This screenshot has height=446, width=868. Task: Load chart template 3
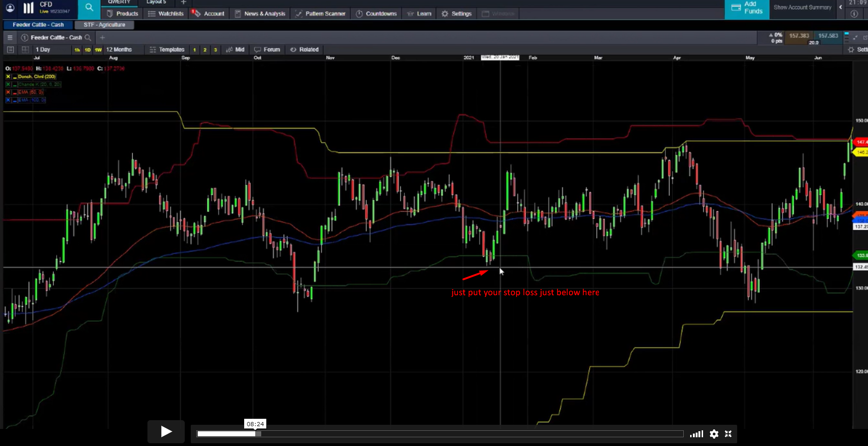tap(216, 50)
